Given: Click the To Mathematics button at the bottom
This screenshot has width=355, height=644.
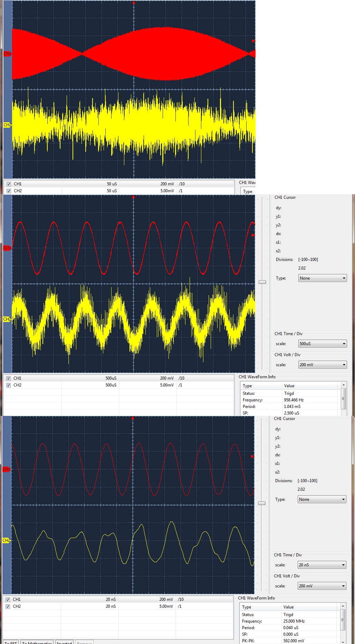Looking at the screenshot, I should pos(37,642).
